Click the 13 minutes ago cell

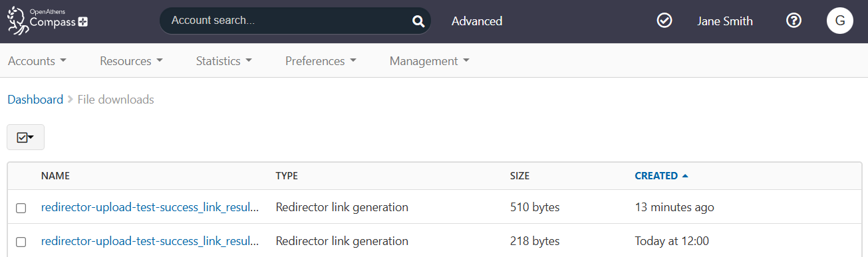pyautogui.click(x=674, y=207)
